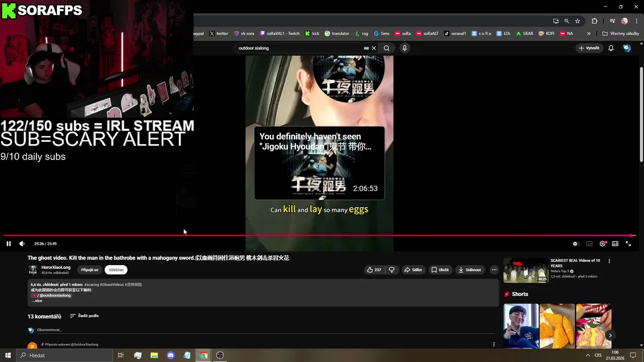Viewport: 644px width, 362px height.
Task: Download video with Stáhnout button
Action: tap(469, 270)
